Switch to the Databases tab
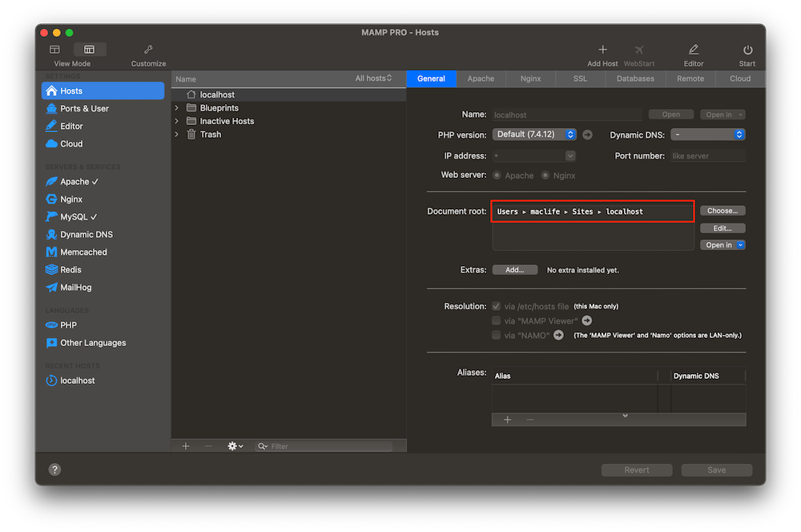 point(634,79)
